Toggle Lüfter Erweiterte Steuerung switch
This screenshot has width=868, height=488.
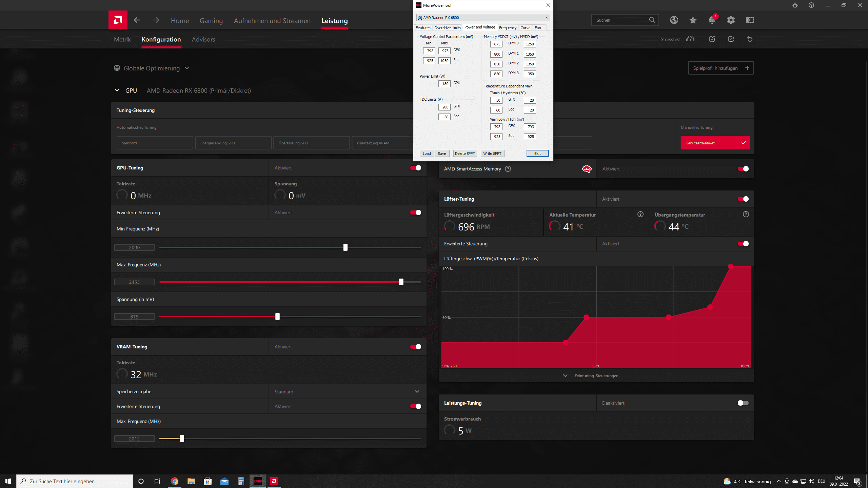coord(743,244)
